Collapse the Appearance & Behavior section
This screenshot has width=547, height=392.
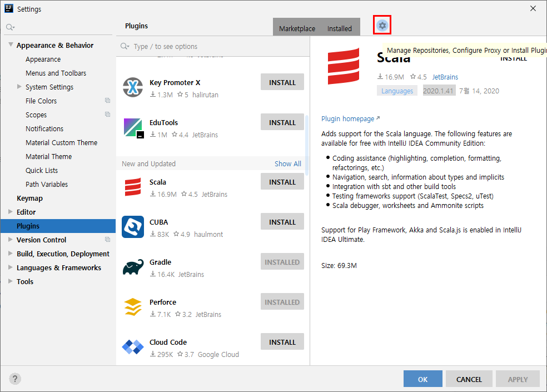point(11,44)
